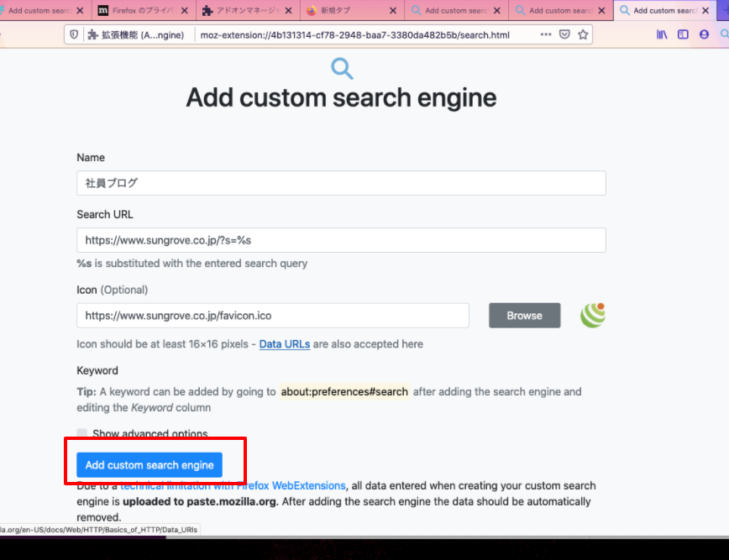Screen dimensions: 729x560
Task: Close the 新規タブ tab
Action: (392, 11)
